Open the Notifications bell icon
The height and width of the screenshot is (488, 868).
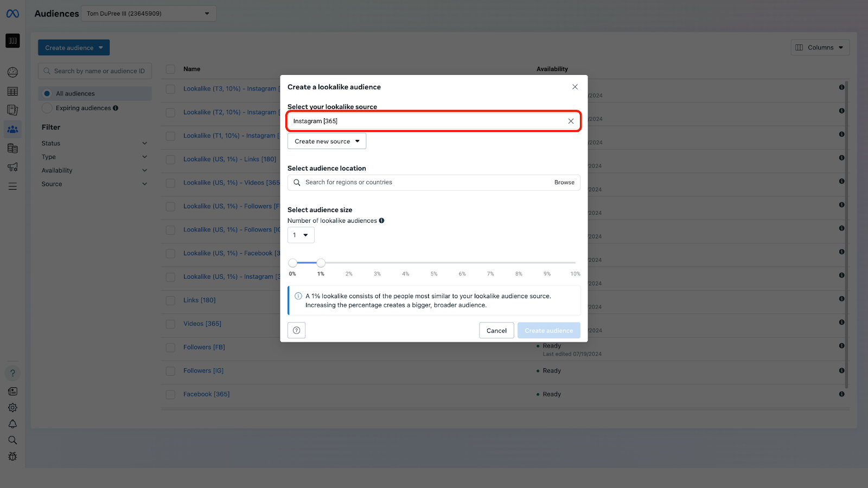click(x=12, y=424)
